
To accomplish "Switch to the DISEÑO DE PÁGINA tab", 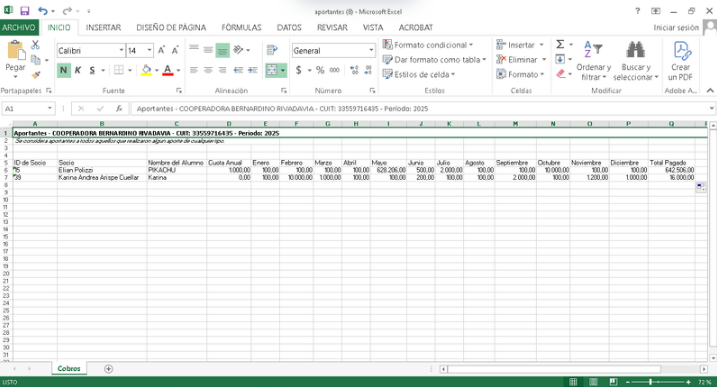I will click(x=171, y=27).
